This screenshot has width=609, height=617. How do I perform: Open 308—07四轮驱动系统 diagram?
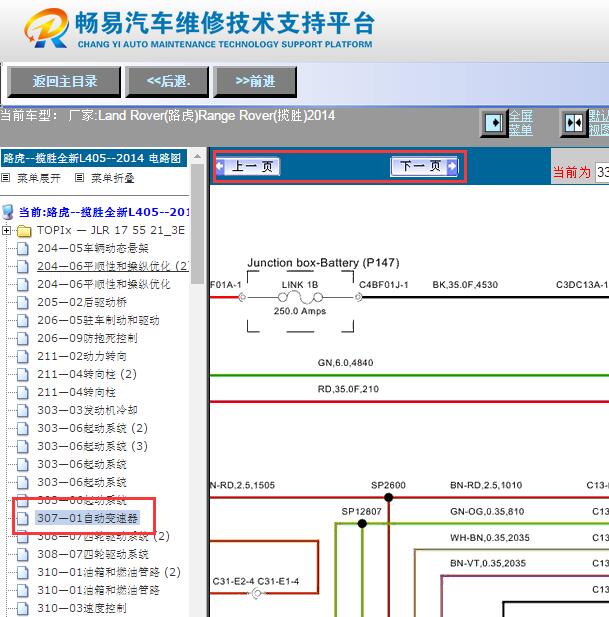point(93,554)
